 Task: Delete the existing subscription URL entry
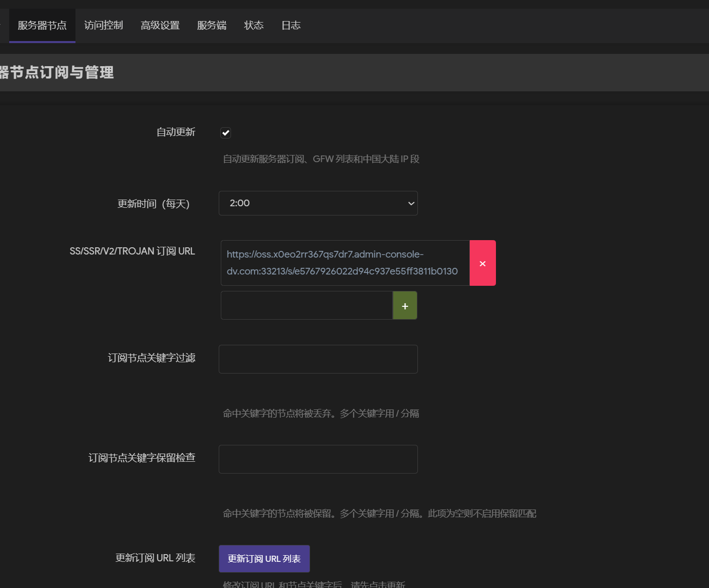(483, 263)
